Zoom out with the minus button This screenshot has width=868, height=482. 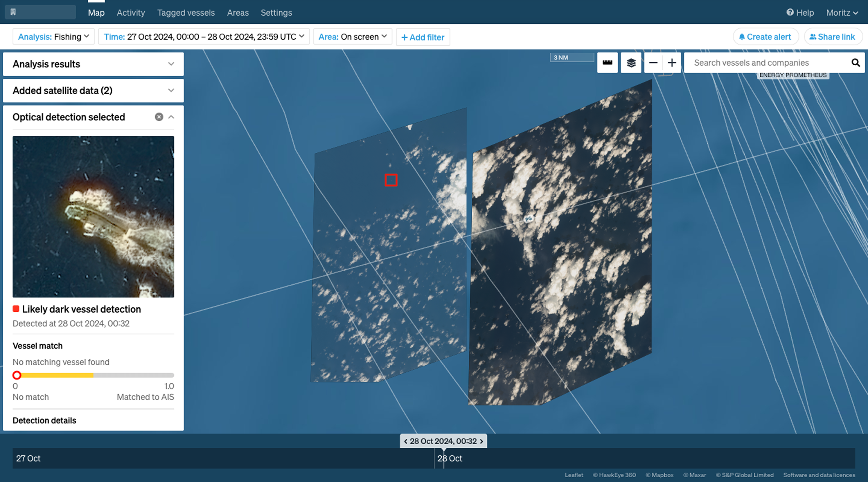pos(653,63)
